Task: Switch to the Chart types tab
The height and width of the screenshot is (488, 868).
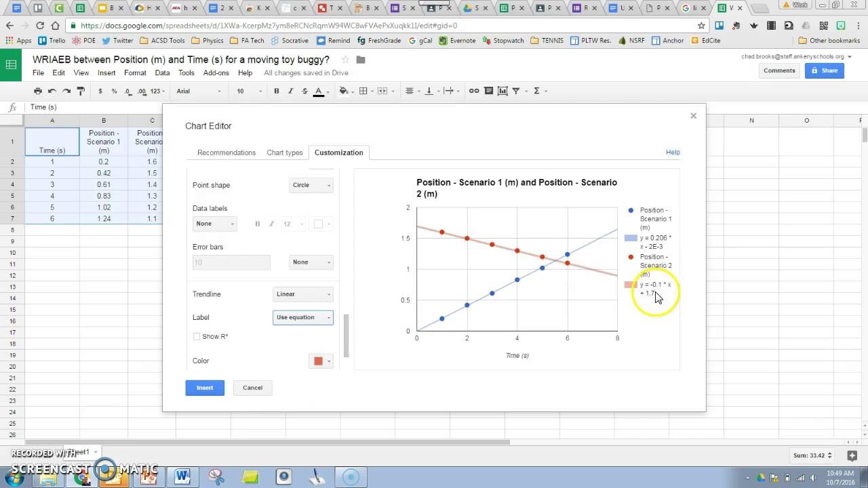Action: [285, 152]
